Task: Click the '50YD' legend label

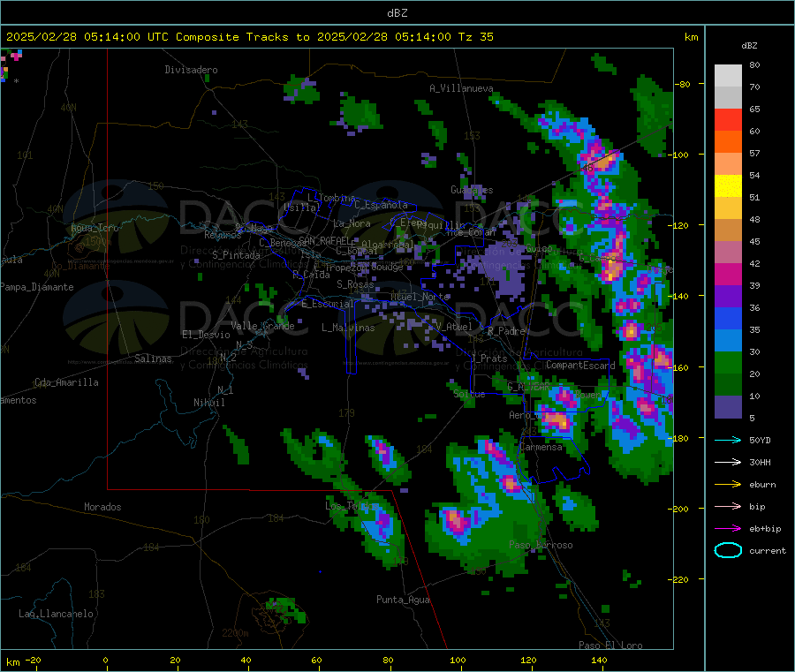Action: pyautogui.click(x=760, y=441)
